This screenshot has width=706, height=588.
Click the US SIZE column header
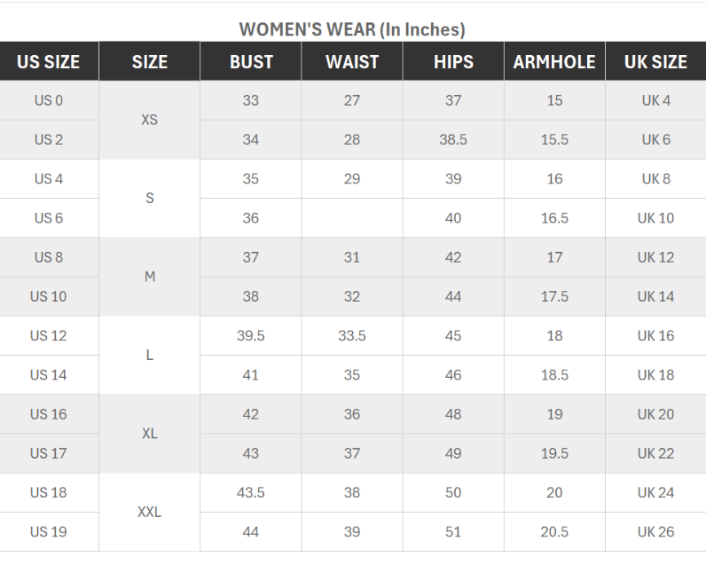[x=49, y=62]
